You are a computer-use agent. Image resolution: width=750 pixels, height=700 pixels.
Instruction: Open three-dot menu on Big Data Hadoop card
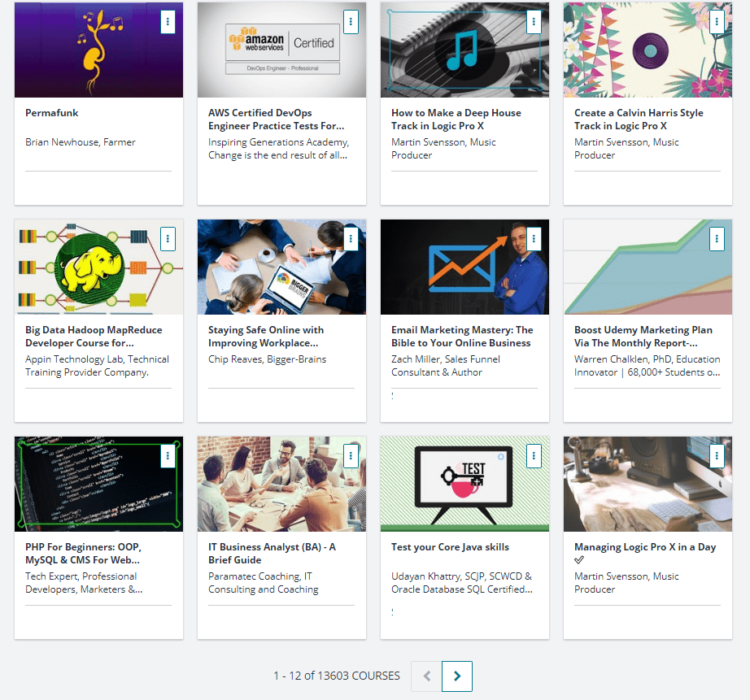[168, 239]
